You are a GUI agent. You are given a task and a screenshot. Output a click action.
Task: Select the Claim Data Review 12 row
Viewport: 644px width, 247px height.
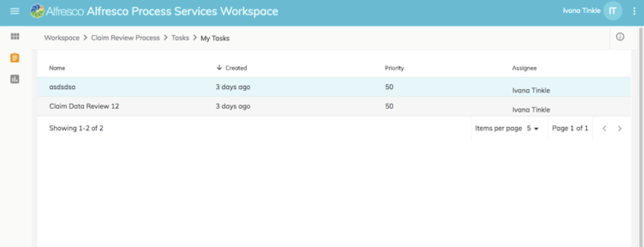(84, 106)
